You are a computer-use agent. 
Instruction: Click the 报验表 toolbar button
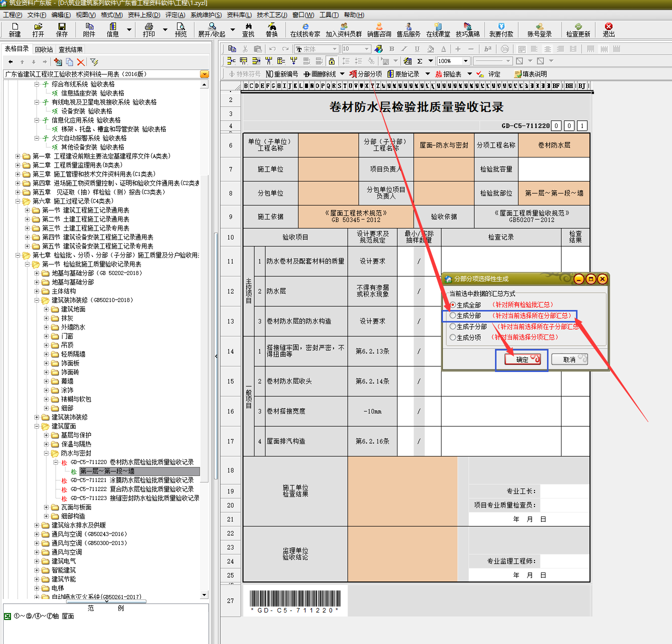click(448, 74)
